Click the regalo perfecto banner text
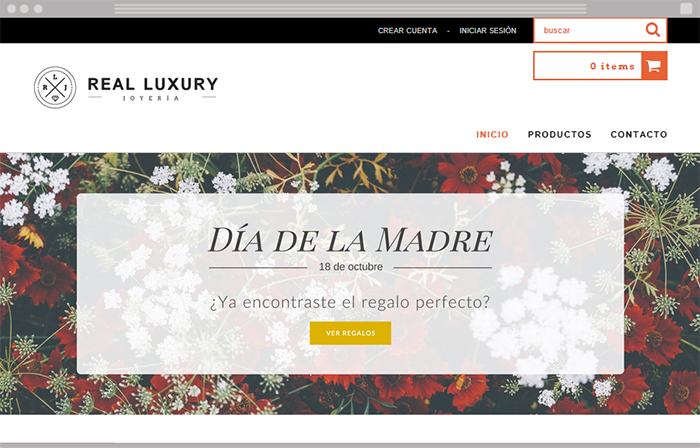The image size is (700, 448). tap(350, 302)
